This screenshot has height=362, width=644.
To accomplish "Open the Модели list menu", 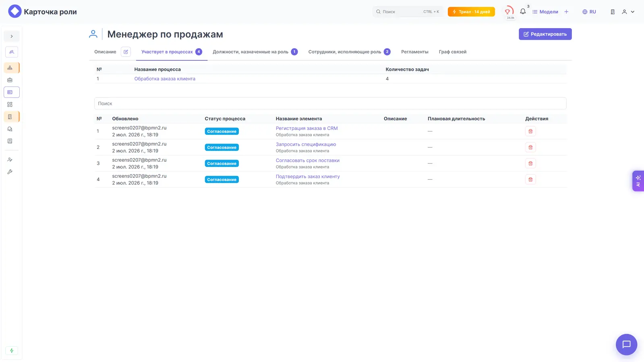I will coord(545,12).
